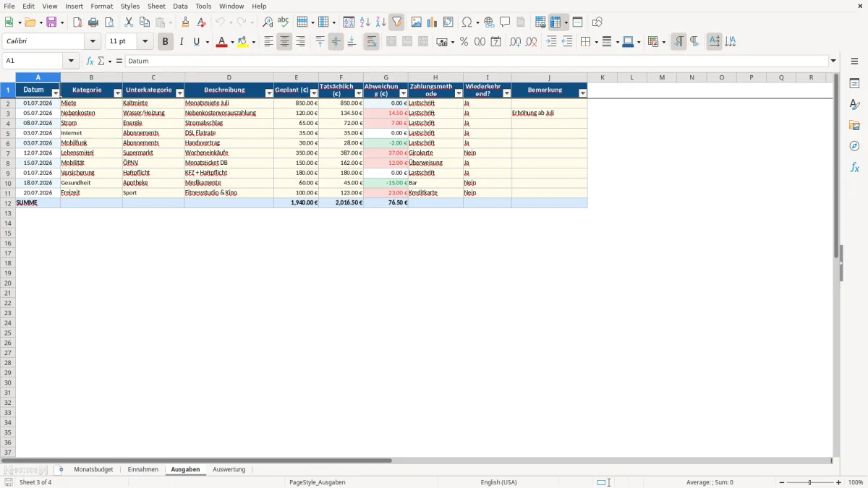
Task: Insert special character Omega icon
Action: [x=467, y=22]
